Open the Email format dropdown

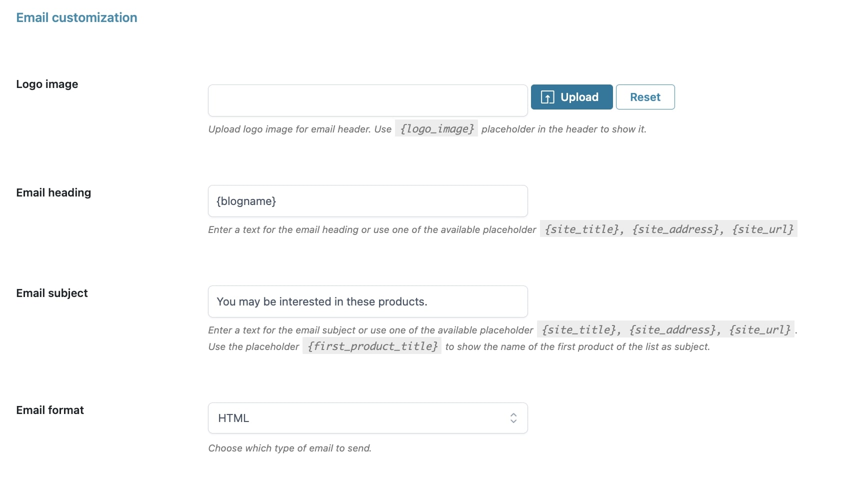[x=368, y=418]
